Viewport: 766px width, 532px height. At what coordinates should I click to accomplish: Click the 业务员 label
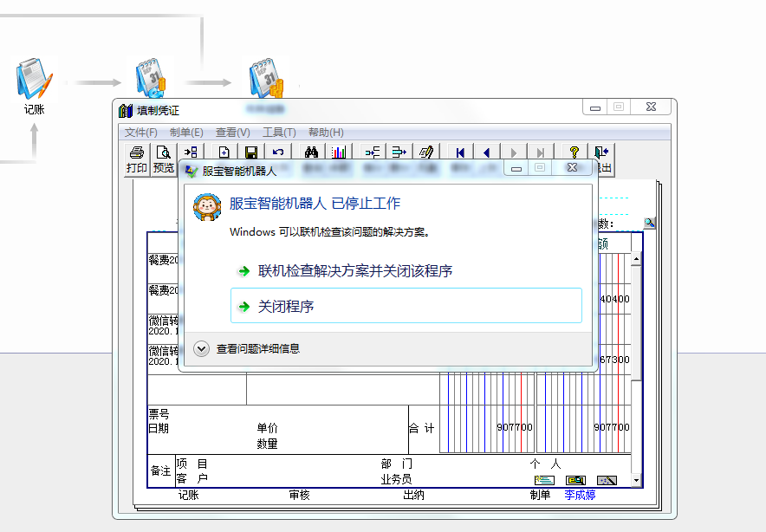(396, 479)
